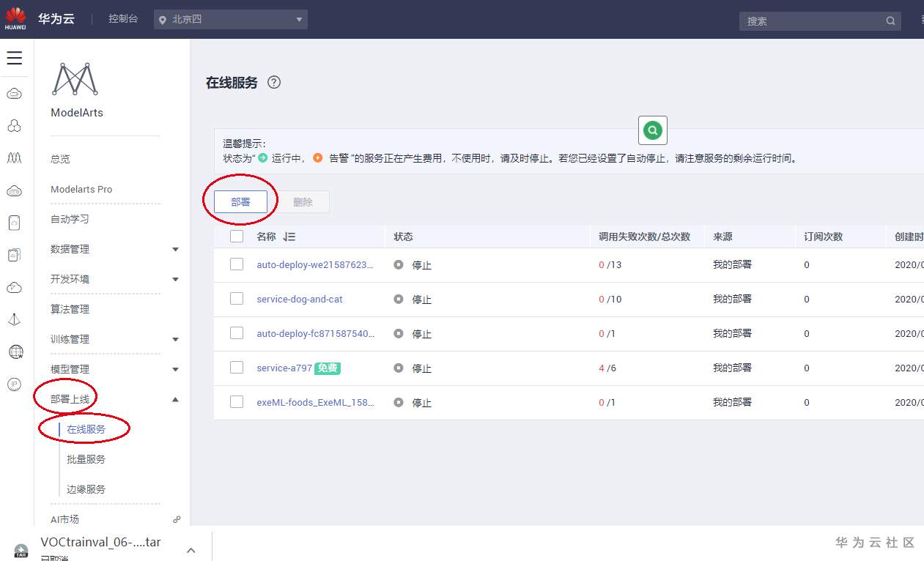Click the stop status icon for service-a797

399,368
